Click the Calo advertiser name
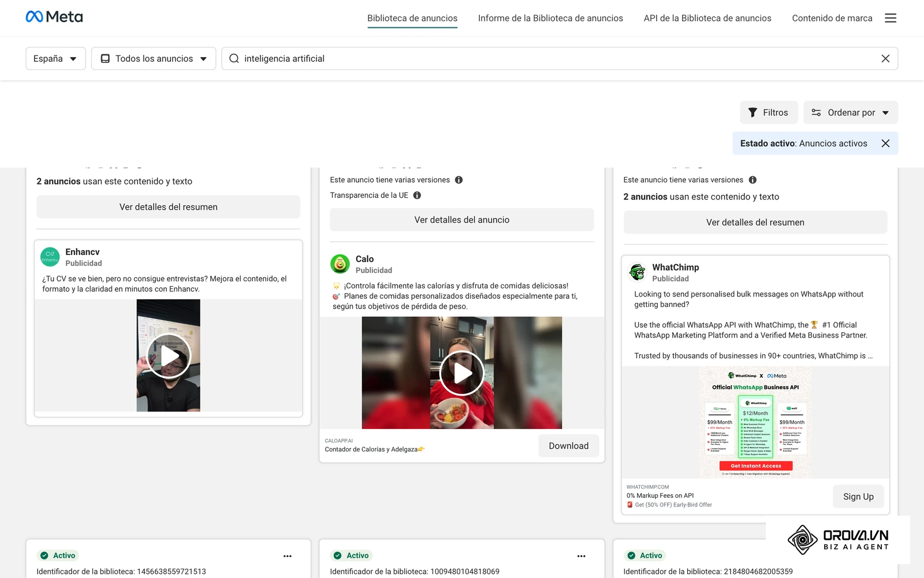Image resolution: width=924 pixels, height=578 pixels. (x=364, y=259)
